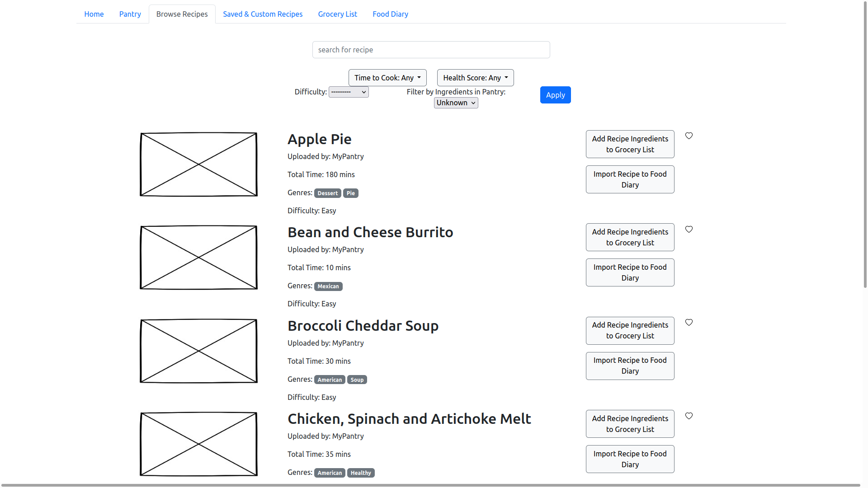Open the Grocery List tab
868x488 pixels.
337,14
